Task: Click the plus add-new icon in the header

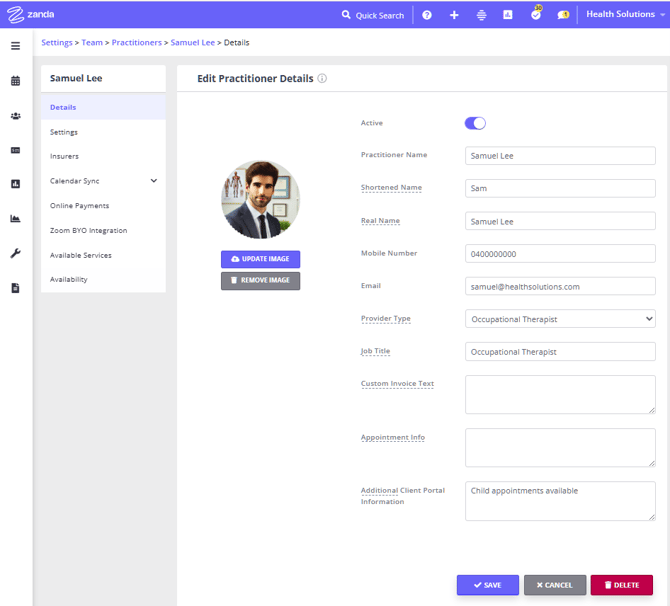Action: click(x=454, y=15)
